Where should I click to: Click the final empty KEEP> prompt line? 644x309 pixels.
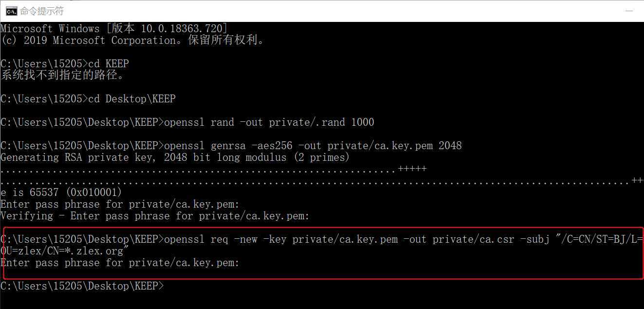(82, 286)
